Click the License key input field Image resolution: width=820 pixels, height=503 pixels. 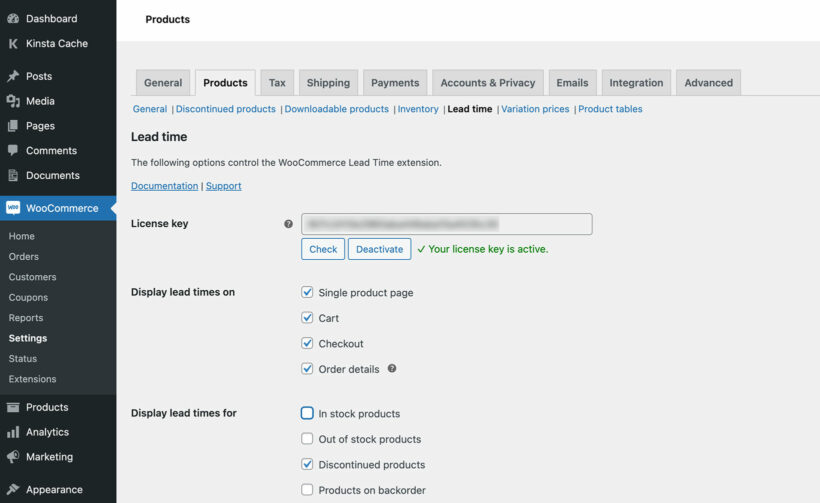pos(447,224)
